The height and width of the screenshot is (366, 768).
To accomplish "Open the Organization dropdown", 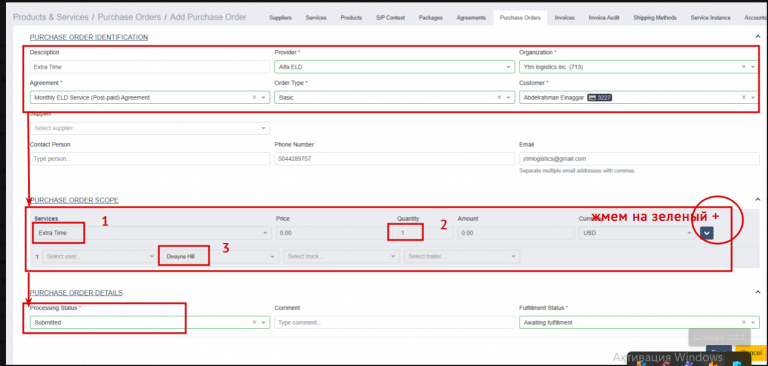I will pos(753,67).
